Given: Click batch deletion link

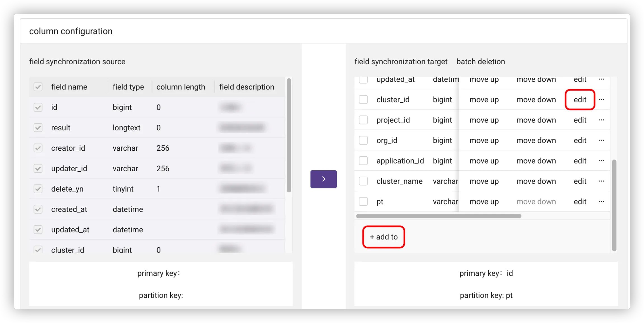Looking at the screenshot, I should 480,62.
